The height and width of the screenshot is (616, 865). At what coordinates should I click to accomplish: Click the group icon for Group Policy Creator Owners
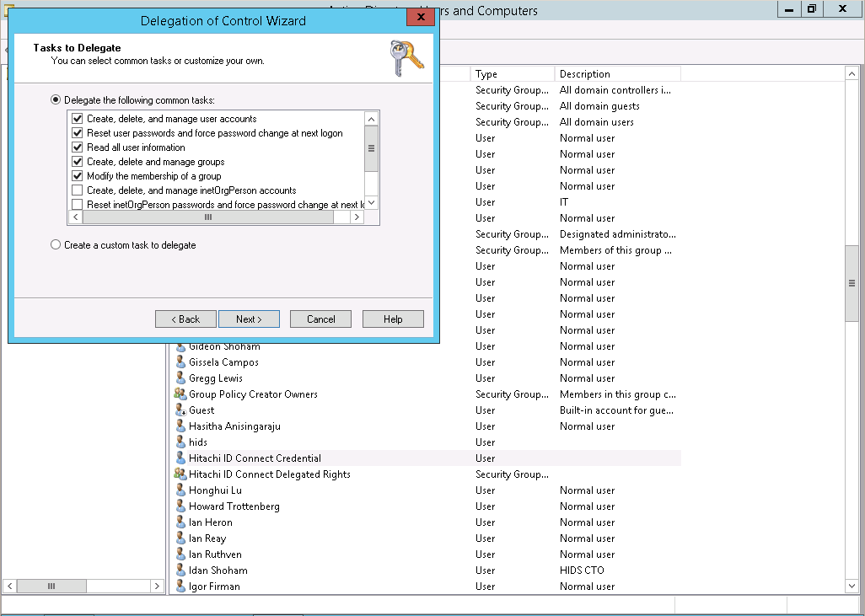(180, 394)
